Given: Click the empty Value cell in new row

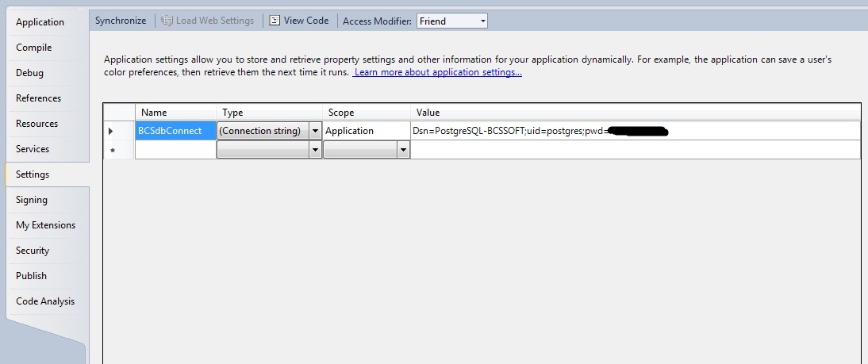Looking at the screenshot, I should click(x=636, y=150).
